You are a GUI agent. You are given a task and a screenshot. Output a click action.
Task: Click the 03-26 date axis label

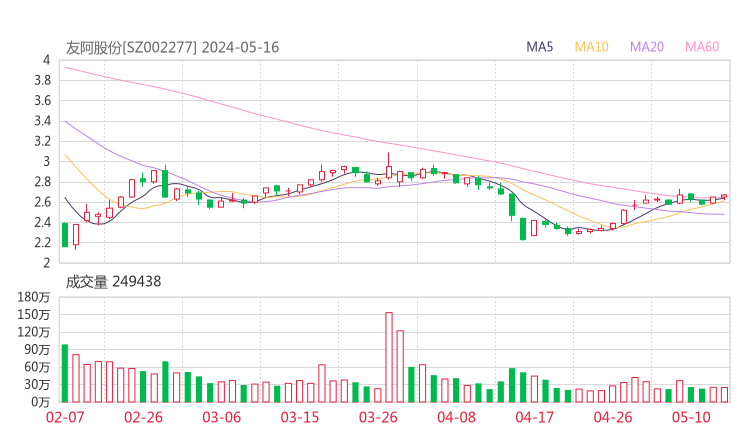pos(378,417)
